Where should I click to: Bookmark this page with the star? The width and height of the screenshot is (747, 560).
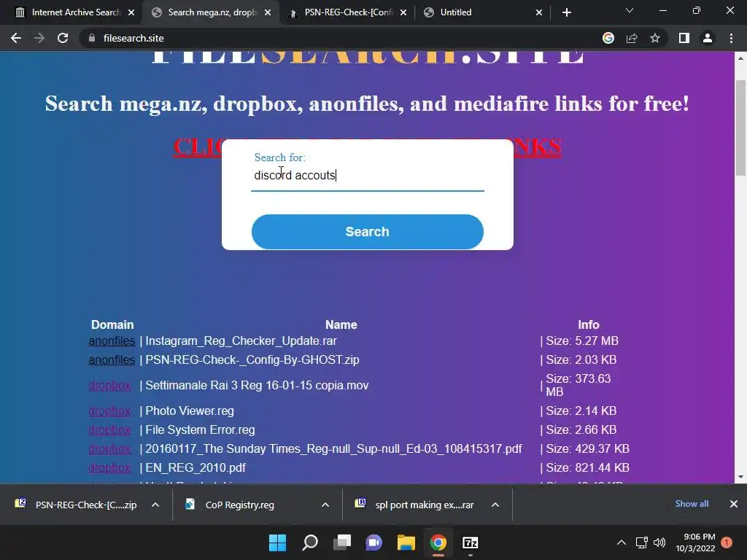pos(655,38)
